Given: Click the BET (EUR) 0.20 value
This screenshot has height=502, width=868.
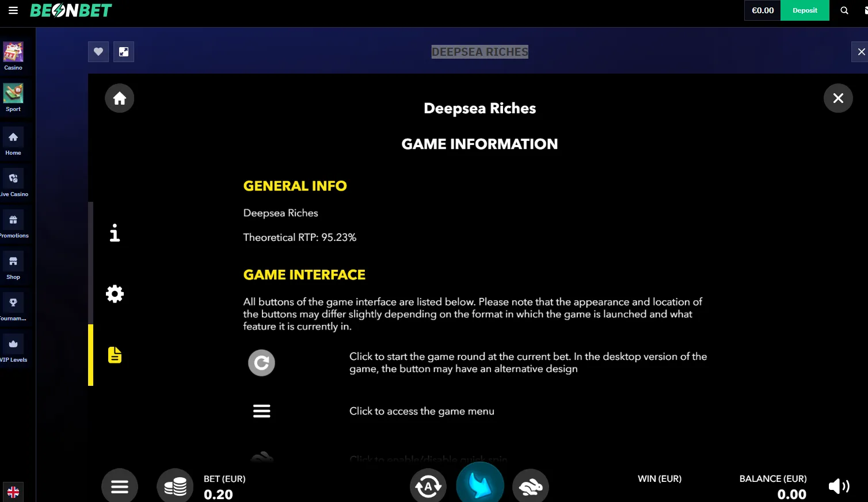Looking at the screenshot, I should 219,495.
